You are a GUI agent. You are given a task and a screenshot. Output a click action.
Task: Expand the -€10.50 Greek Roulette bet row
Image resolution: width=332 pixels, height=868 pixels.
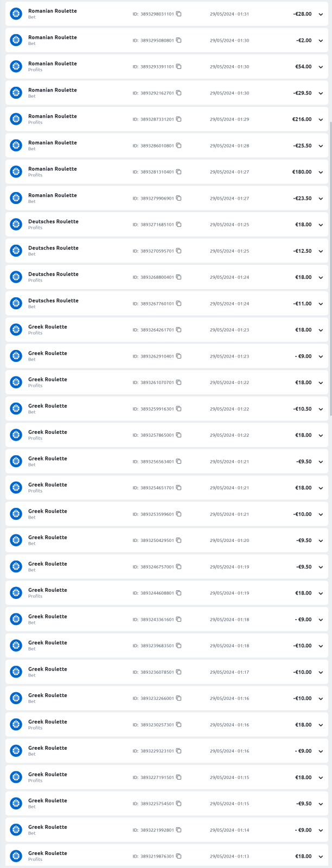[321, 409]
